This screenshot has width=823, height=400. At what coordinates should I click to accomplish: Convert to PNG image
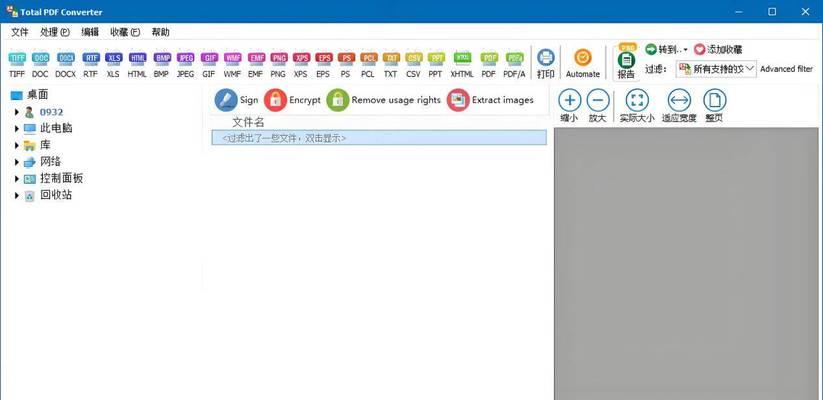tap(278, 64)
